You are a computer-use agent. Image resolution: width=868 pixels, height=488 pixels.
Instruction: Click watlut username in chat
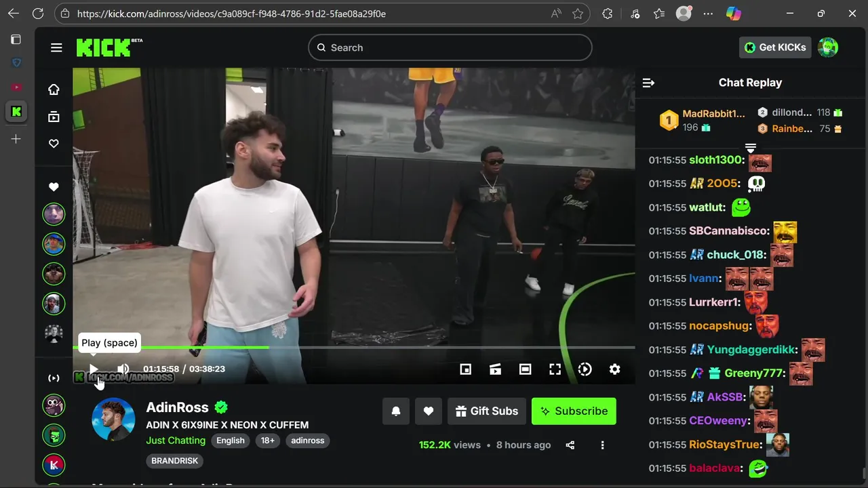pos(707,207)
